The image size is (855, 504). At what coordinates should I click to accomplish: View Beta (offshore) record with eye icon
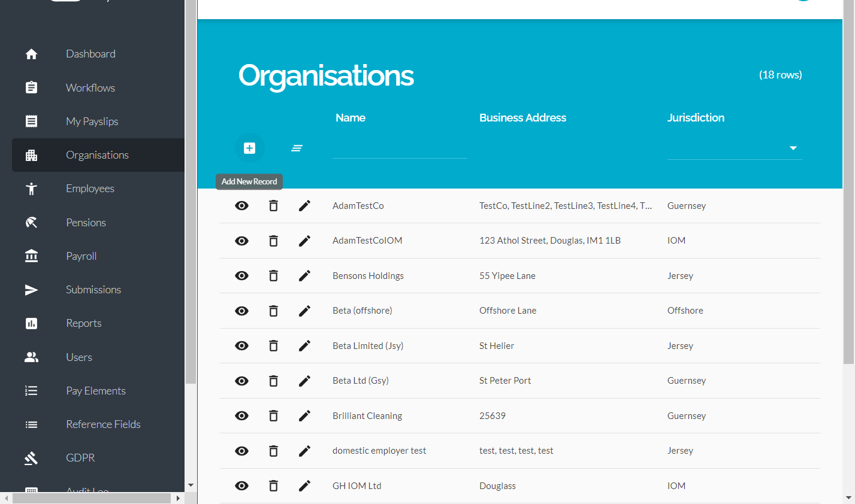tap(241, 311)
